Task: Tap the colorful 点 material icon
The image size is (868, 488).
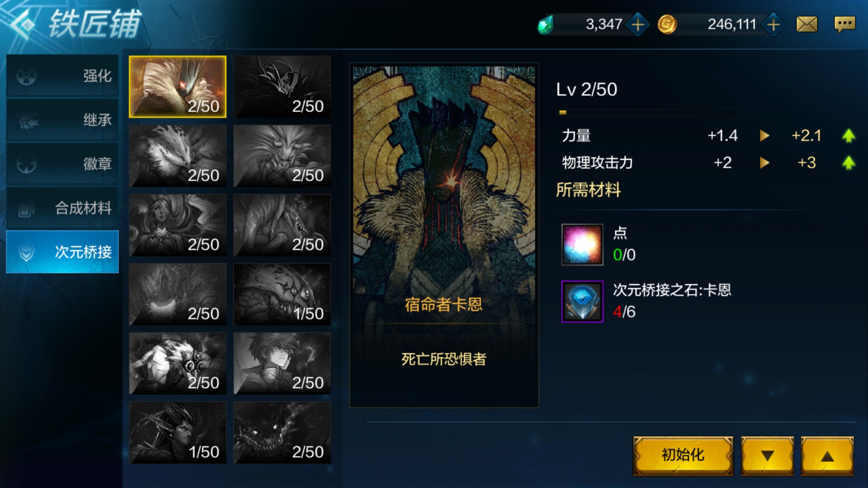Action: pyautogui.click(x=582, y=244)
